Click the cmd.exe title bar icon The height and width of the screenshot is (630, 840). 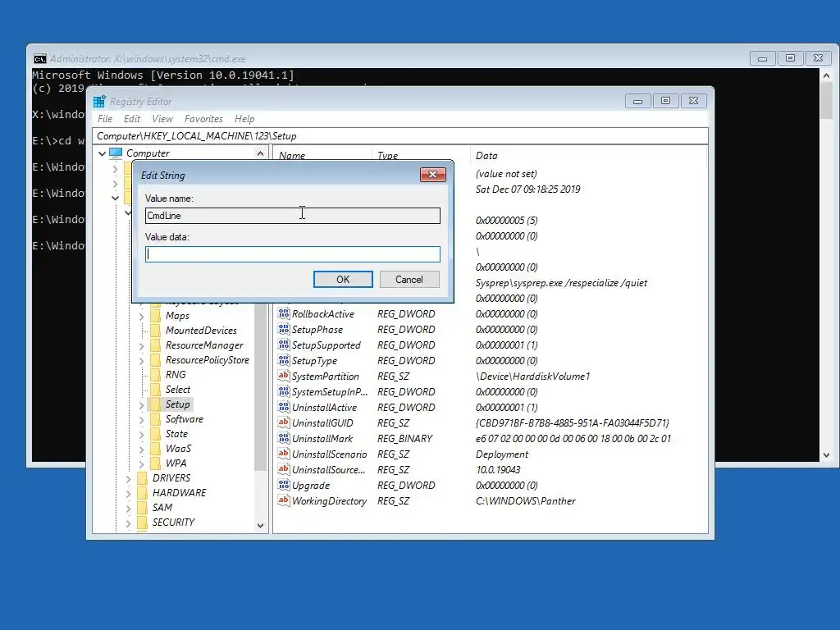(x=39, y=59)
